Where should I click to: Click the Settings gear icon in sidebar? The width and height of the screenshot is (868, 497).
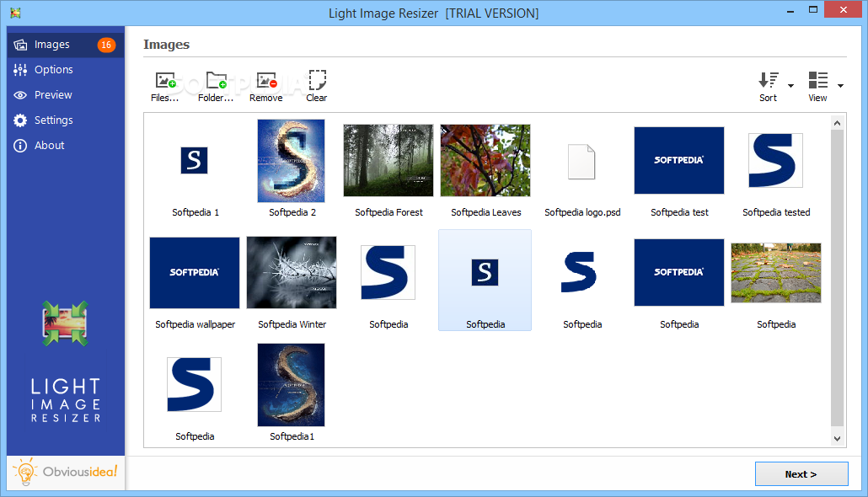[20, 120]
